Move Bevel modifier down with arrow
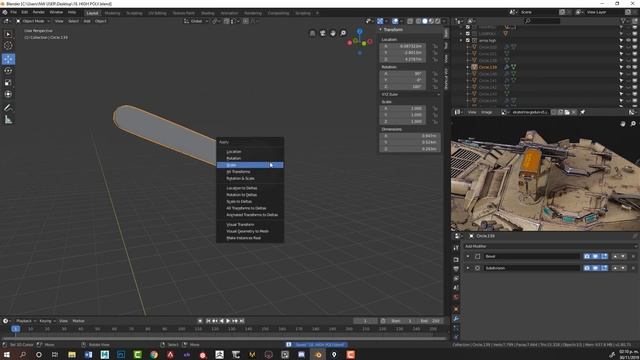Image resolution: width=640 pixels, height=360 pixels. click(623, 256)
